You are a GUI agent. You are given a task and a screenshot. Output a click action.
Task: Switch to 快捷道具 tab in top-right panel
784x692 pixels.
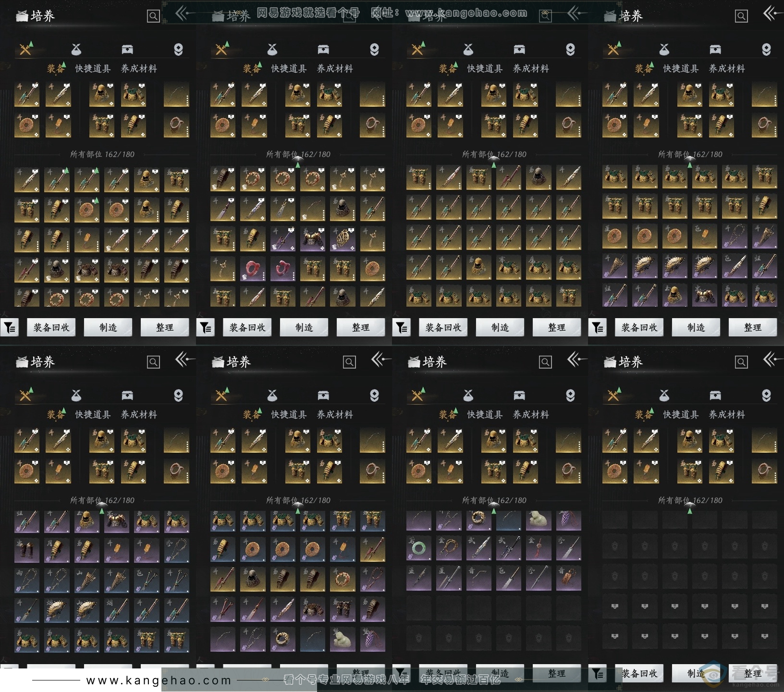point(681,69)
